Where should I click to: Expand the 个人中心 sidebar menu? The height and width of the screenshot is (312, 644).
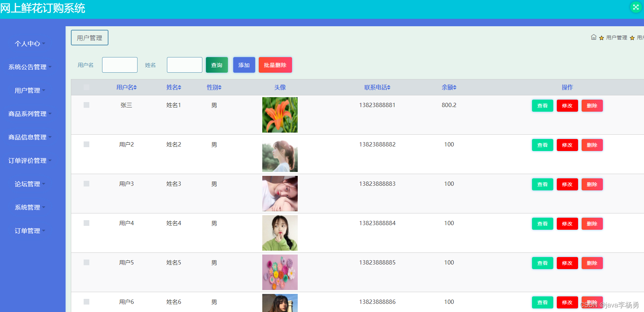click(30, 44)
